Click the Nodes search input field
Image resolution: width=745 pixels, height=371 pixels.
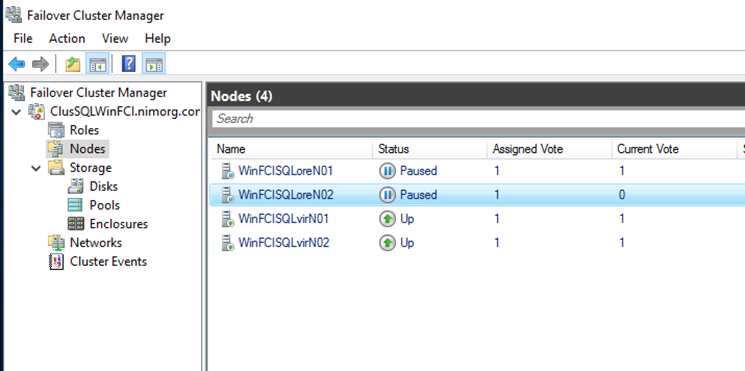point(478,119)
